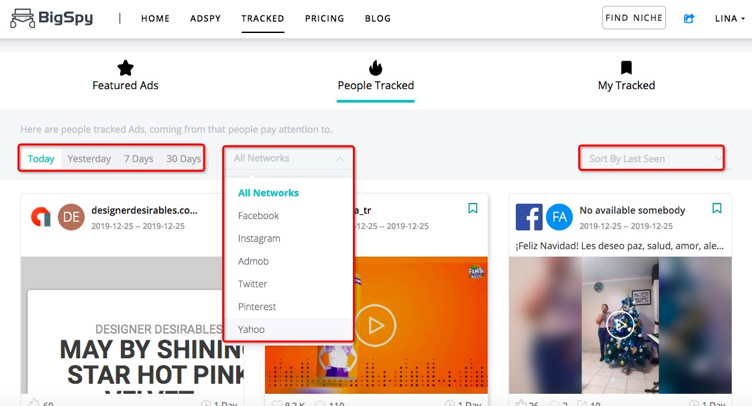Select the Today time filter
Image resolution: width=752 pixels, height=406 pixels.
(41, 159)
